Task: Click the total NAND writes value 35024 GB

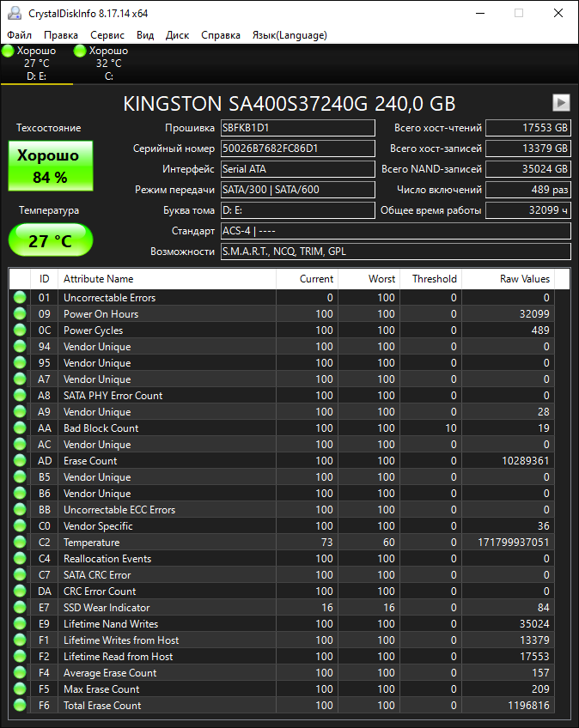Action: tap(528, 169)
